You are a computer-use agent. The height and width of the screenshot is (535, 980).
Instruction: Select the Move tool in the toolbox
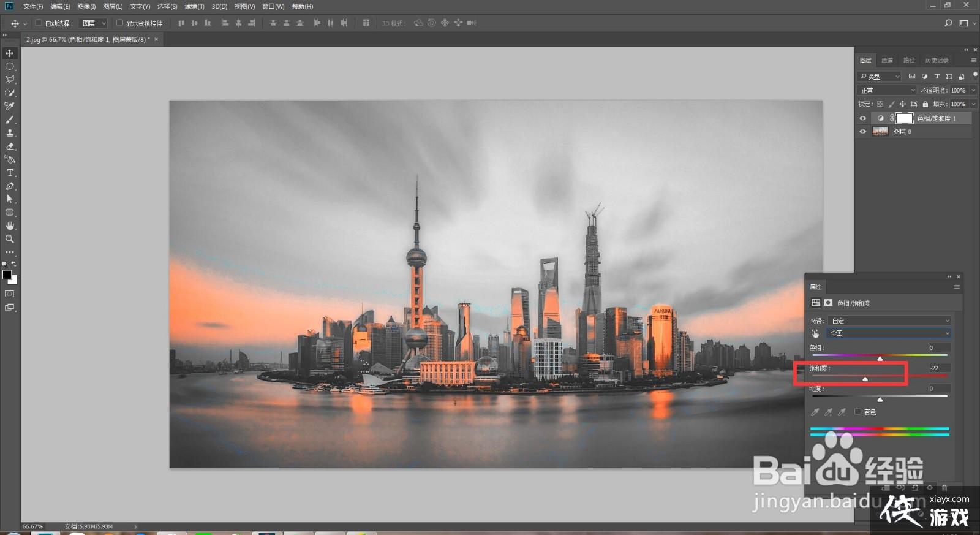(x=10, y=53)
